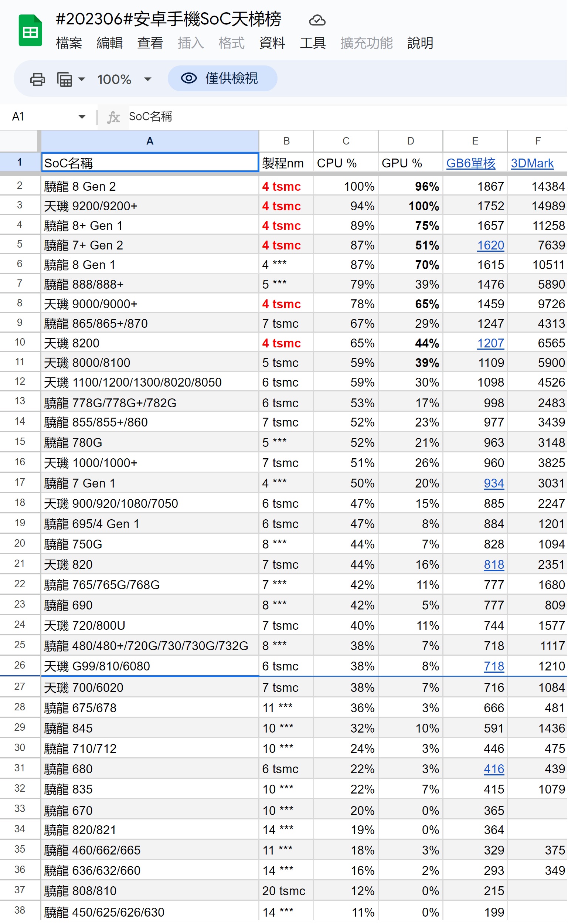Select column F header

click(538, 141)
